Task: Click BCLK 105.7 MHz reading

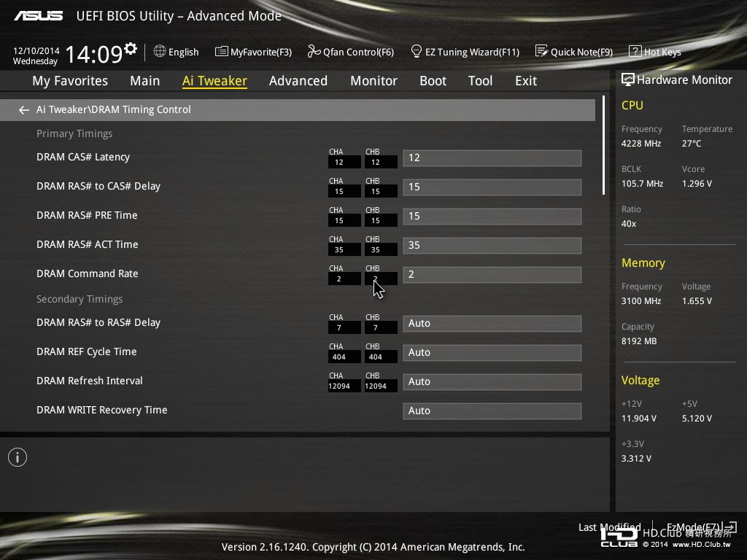Action: [x=642, y=183]
